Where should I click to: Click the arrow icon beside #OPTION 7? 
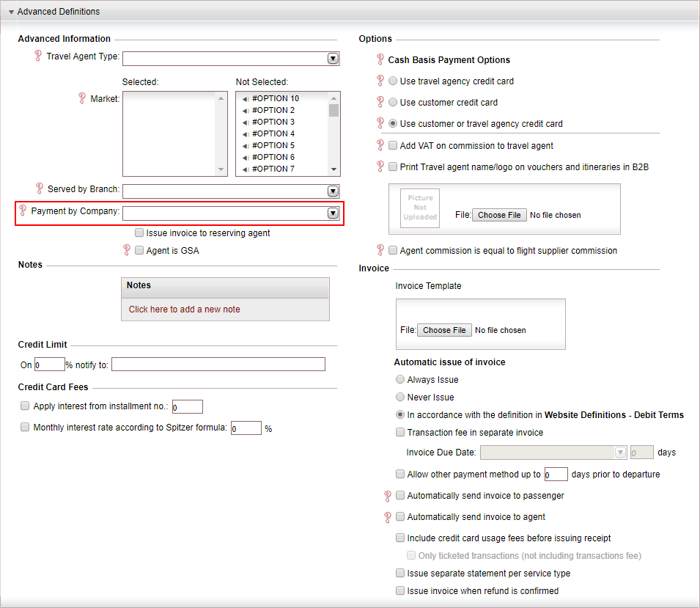[245, 168]
